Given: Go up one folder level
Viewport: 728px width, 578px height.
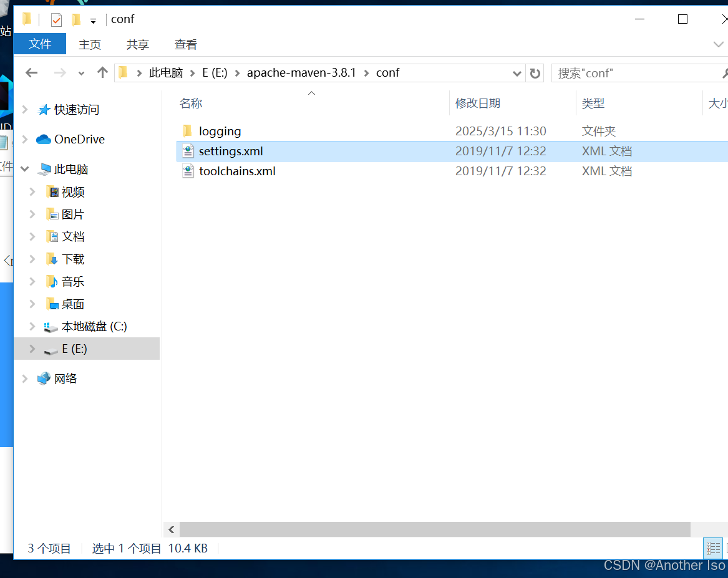Looking at the screenshot, I should [x=102, y=72].
